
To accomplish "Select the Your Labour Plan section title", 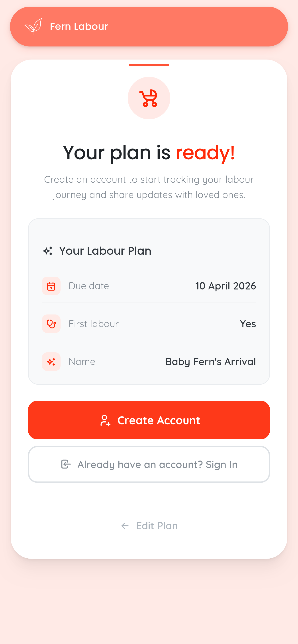I will pos(105,251).
